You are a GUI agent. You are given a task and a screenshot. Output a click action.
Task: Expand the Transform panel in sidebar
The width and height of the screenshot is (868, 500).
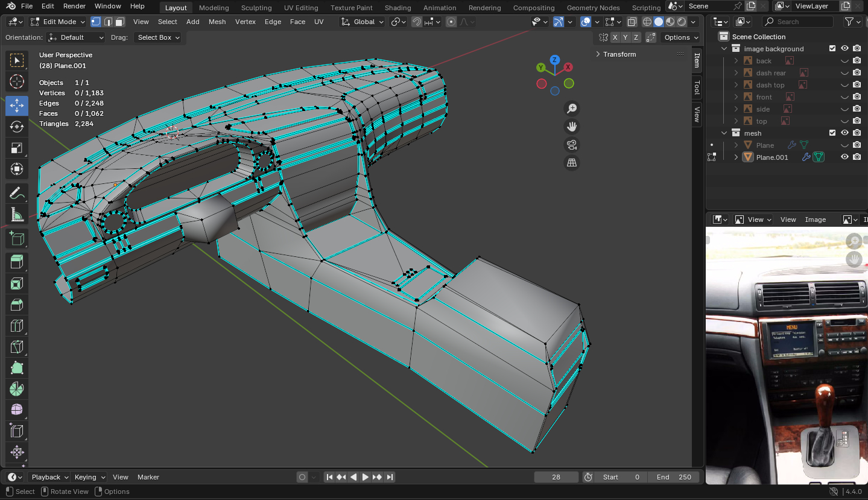coord(619,54)
